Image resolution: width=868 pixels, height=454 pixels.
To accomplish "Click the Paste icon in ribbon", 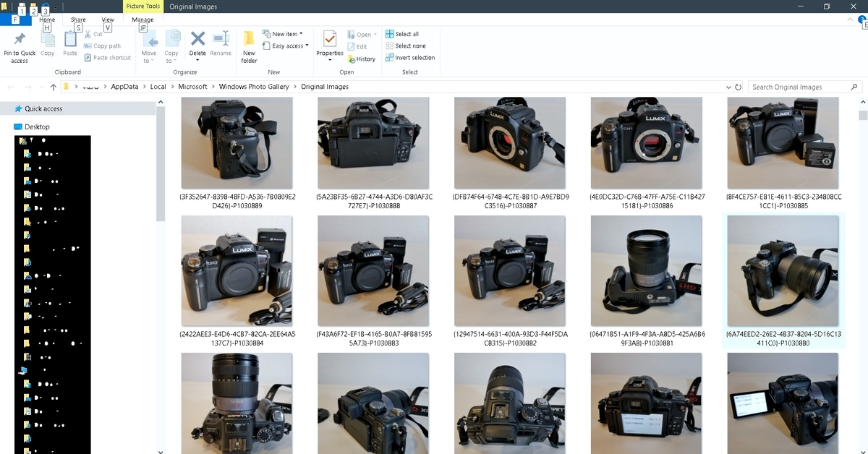I will click(70, 40).
